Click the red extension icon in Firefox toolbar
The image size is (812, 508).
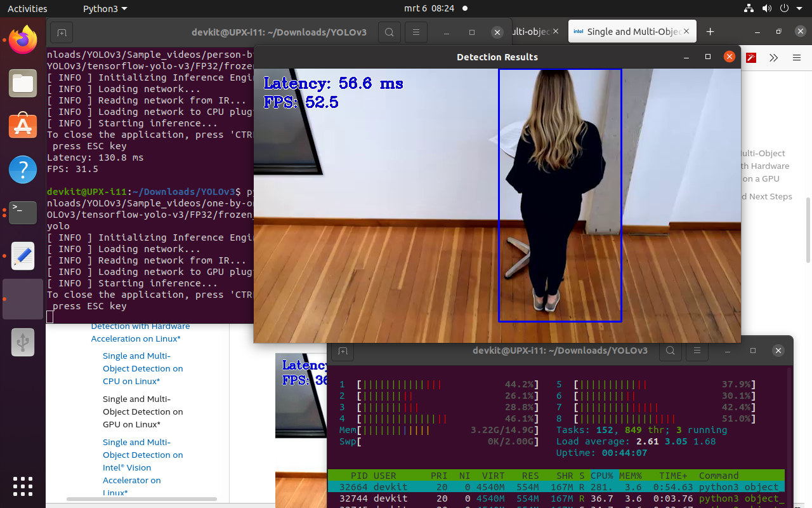point(752,58)
